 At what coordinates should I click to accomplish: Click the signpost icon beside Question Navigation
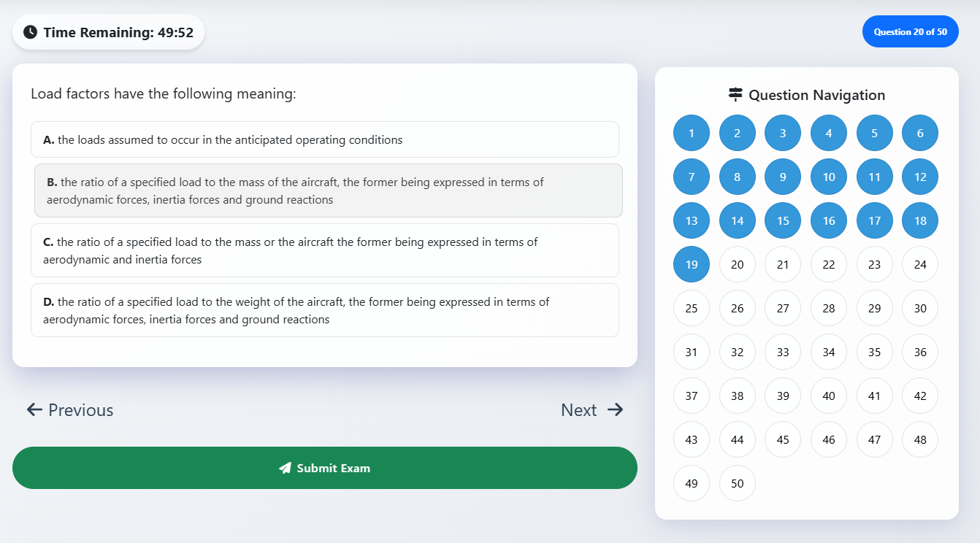[x=735, y=95]
